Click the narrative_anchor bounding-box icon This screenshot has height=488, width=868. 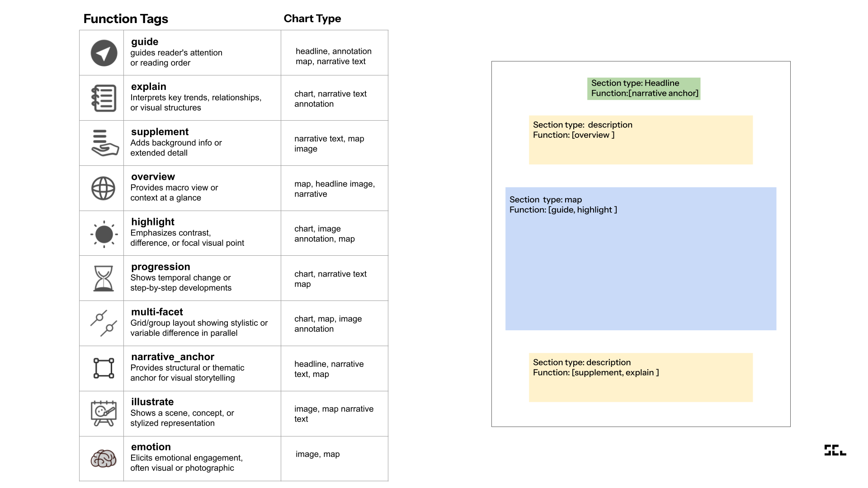(104, 368)
